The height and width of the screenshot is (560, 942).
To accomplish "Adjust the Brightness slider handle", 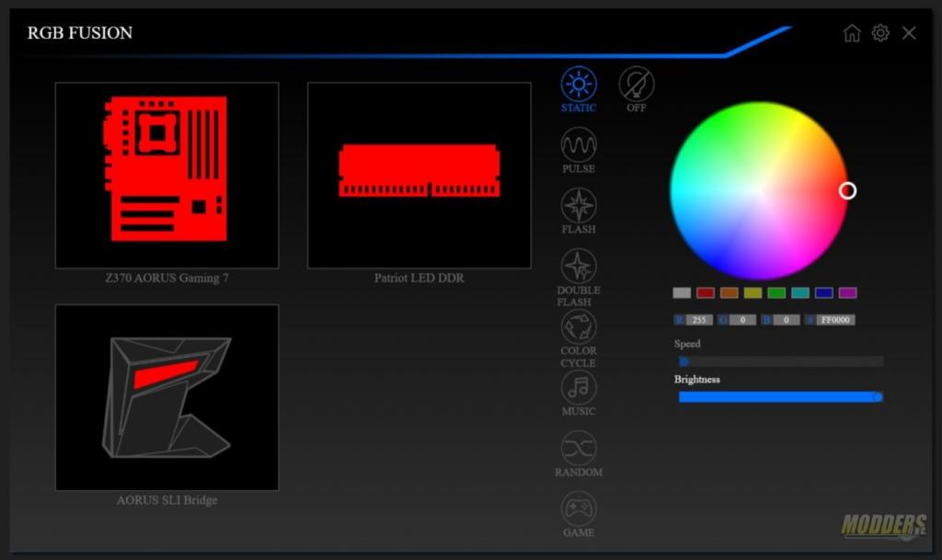I will 877,396.
